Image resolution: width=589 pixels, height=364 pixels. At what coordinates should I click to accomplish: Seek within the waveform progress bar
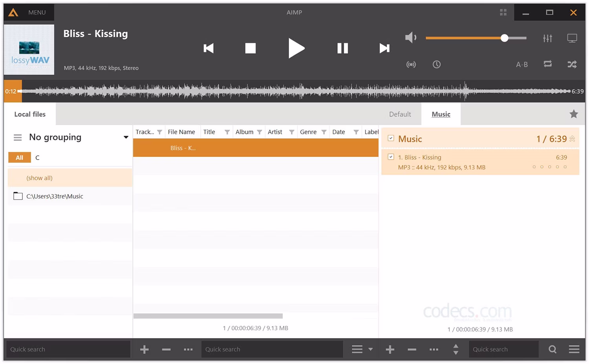click(x=294, y=91)
